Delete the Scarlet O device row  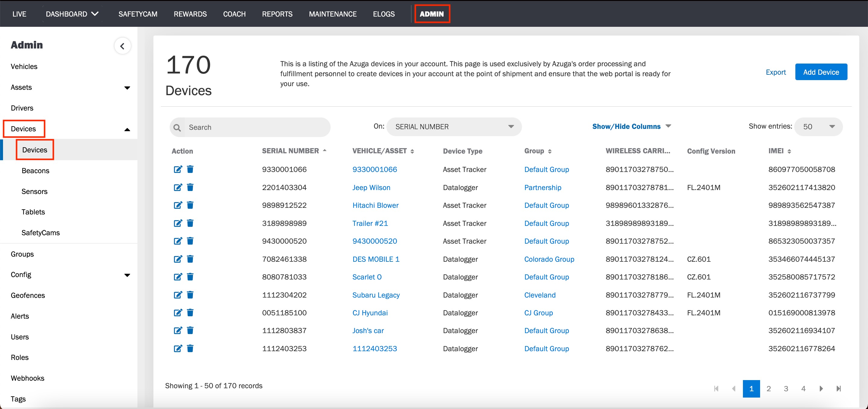pos(190,277)
